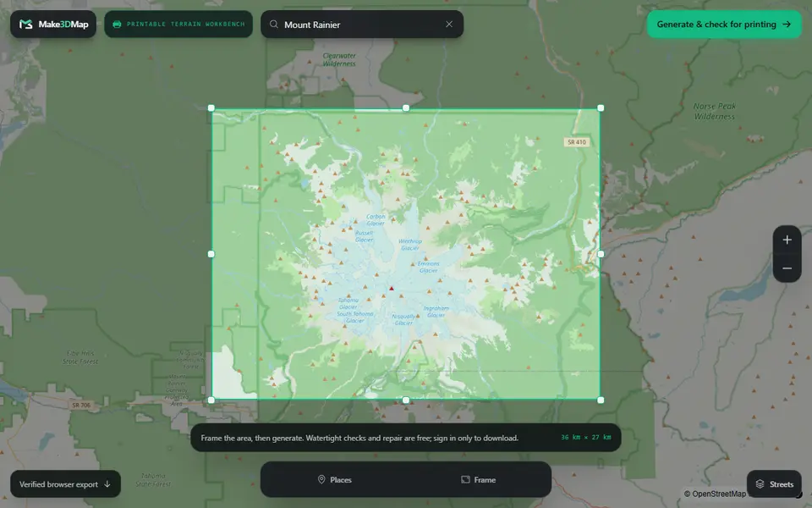Clear the Mount Rainier search text
Image resolution: width=812 pixels, height=508 pixels.
click(x=449, y=25)
